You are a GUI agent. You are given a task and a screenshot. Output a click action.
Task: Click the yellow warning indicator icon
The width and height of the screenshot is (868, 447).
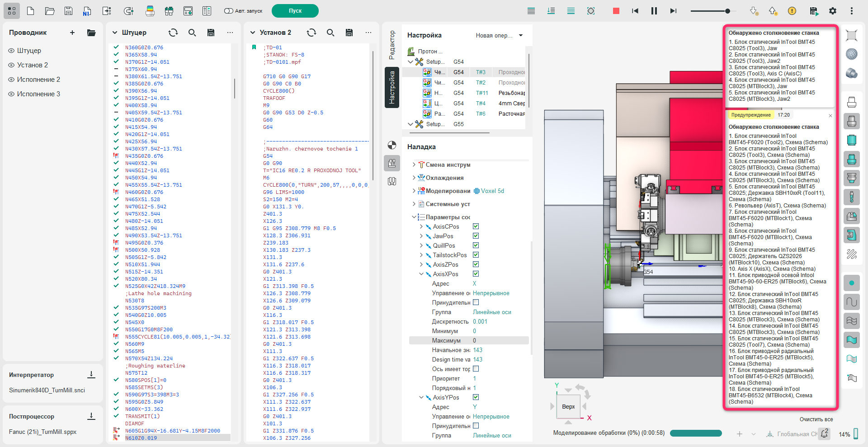pos(792,11)
